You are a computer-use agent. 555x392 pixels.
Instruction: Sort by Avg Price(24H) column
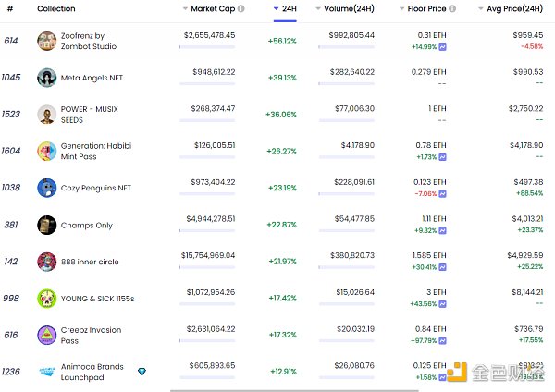[x=511, y=8]
